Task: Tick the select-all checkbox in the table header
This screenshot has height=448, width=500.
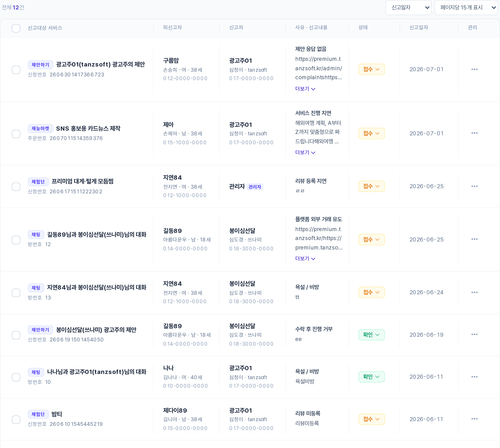Action: 16,28
